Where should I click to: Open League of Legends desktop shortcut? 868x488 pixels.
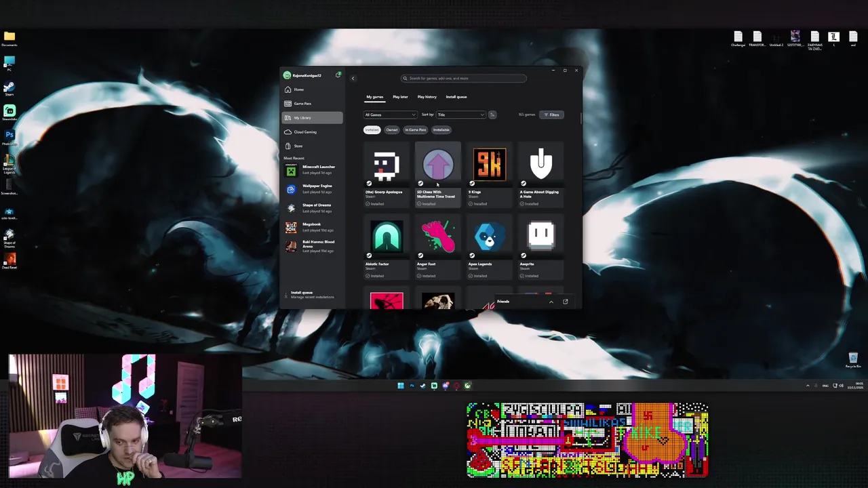(9, 164)
